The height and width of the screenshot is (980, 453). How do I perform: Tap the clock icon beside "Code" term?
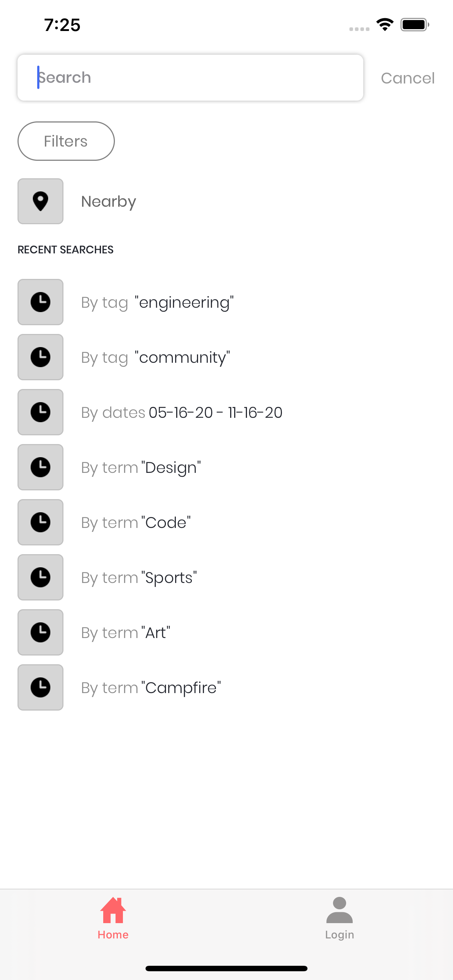tap(40, 522)
